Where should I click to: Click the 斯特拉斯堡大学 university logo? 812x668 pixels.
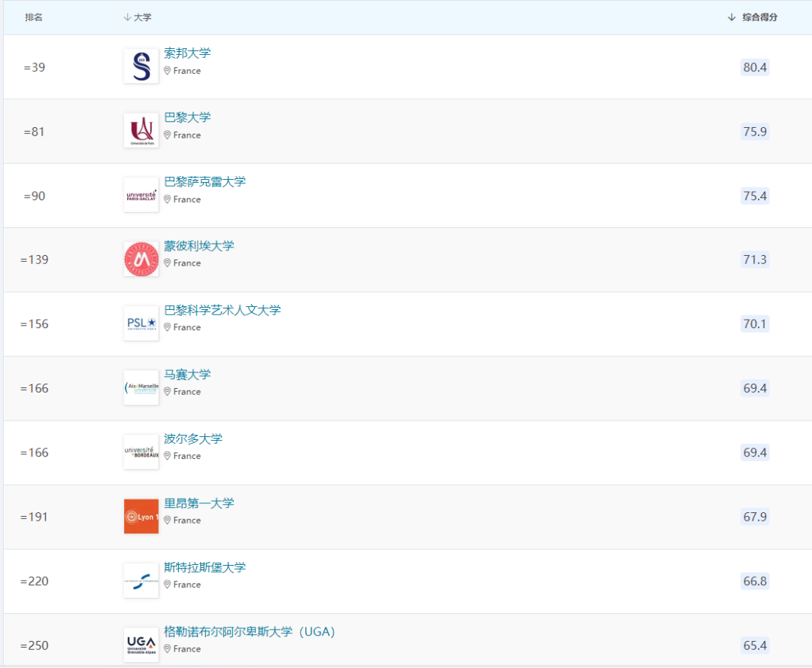(141, 580)
